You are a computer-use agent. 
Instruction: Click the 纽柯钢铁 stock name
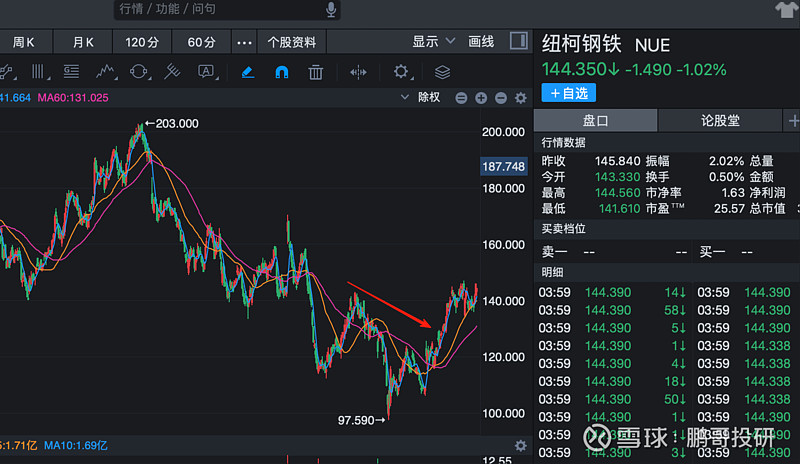click(x=581, y=44)
